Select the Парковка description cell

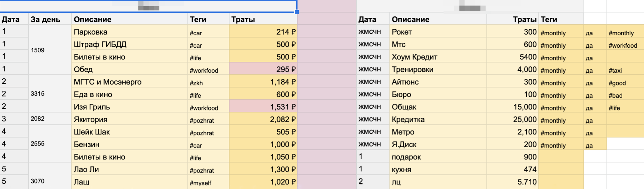pyautogui.click(x=130, y=32)
